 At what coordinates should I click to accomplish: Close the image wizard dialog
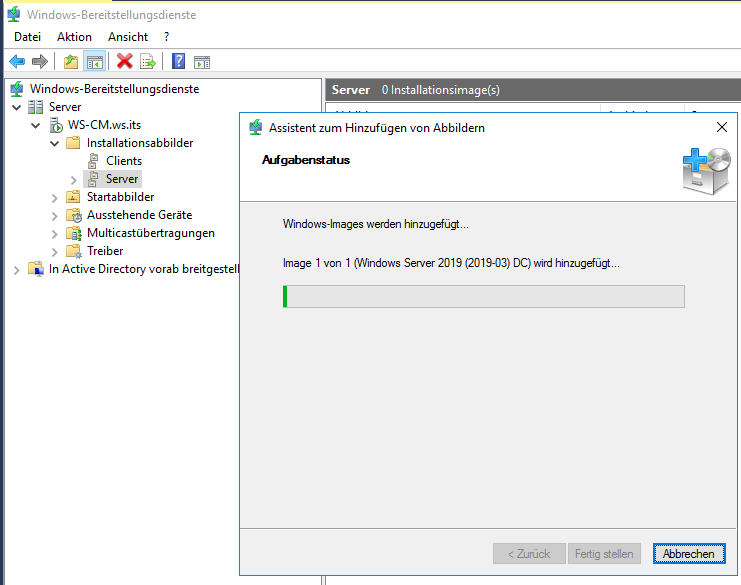(722, 127)
